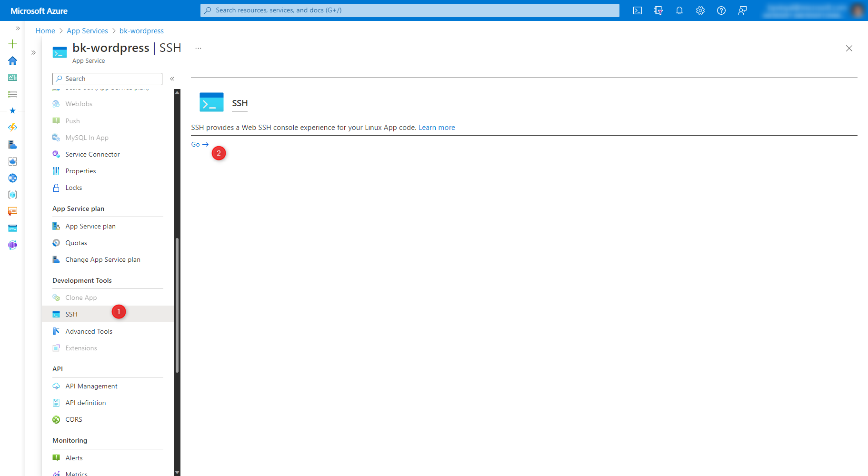Click the sidebar menu search box

pos(107,79)
